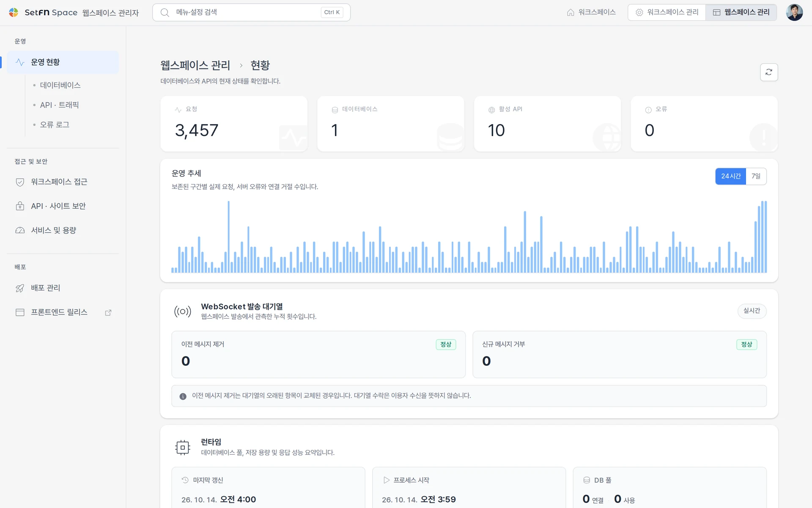The width and height of the screenshot is (812, 508).
Task: Click the gear icon in 워크스페이스 관리
Action: click(x=639, y=12)
